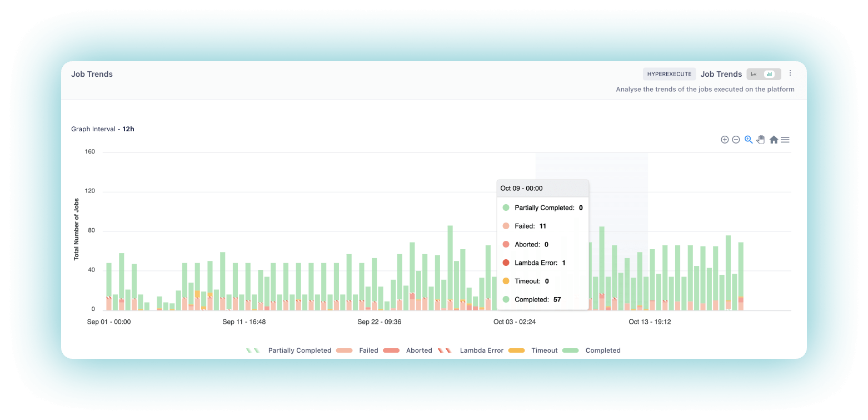Click the Oct 13 - 19:12 axis label
The width and height of the screenshot is (868, 420).
point(650,322)
